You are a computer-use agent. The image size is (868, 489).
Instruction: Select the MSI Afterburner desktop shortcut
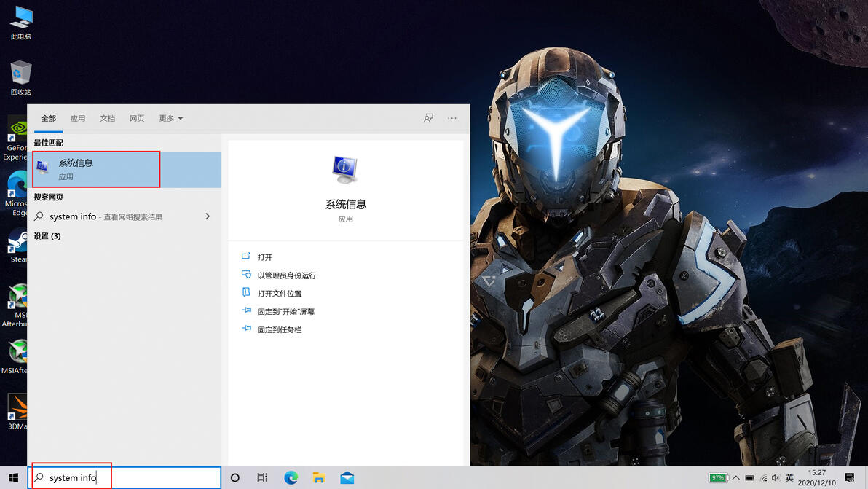[x=15, y=305]
